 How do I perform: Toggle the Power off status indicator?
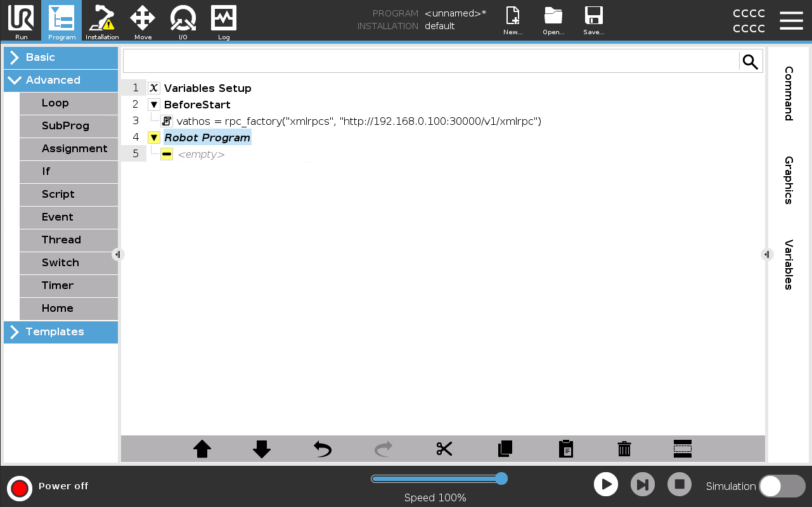tap(19, 488)
